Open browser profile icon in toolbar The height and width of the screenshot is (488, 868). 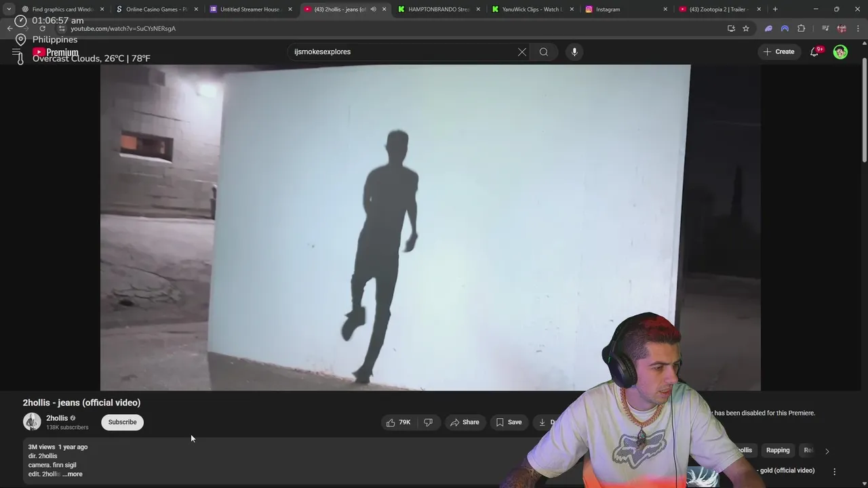[x=842, y=28]
